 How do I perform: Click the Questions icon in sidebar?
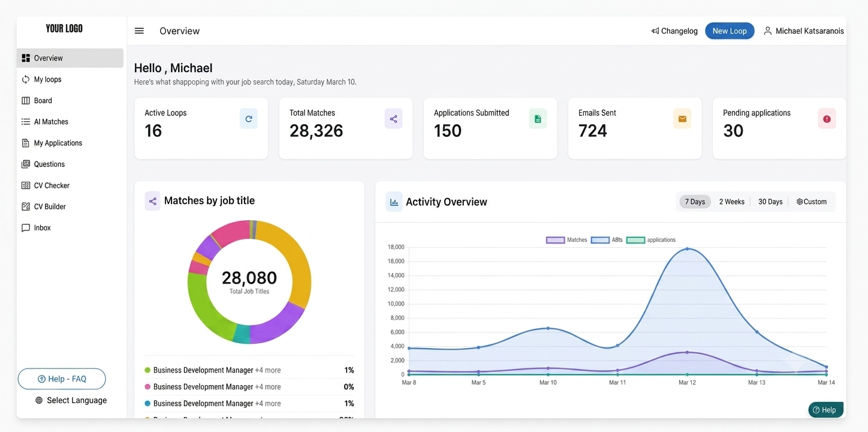(26, 164)
